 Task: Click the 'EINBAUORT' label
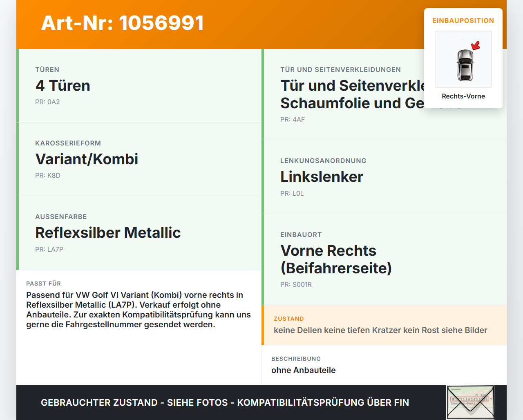(301, 235)
